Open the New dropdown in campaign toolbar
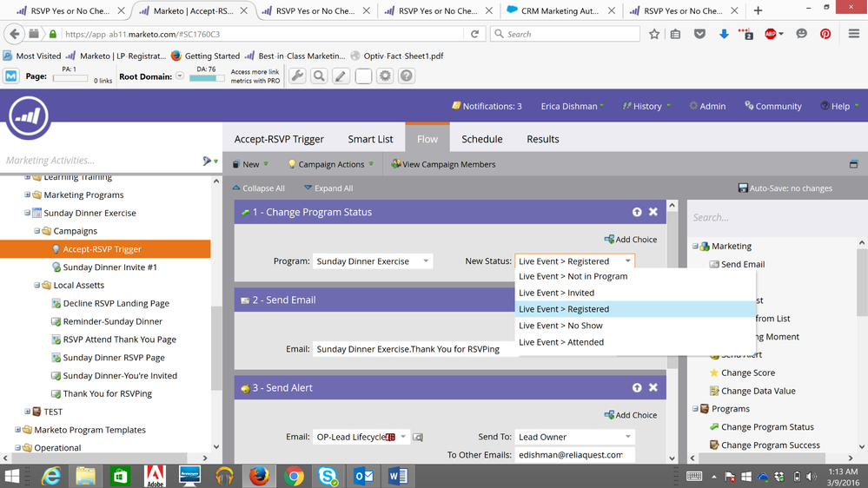This screenshot has width=868, height=488. (x=250, y=164)
